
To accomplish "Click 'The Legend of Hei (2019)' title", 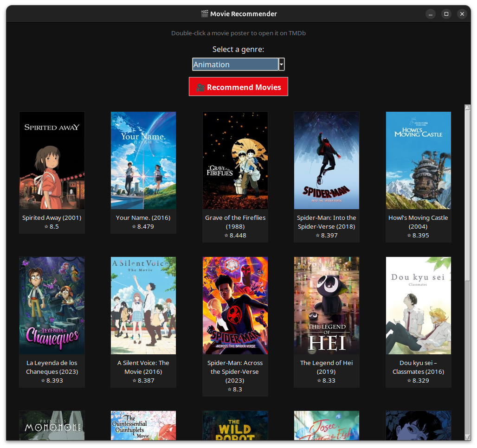I will coord(326,367).
